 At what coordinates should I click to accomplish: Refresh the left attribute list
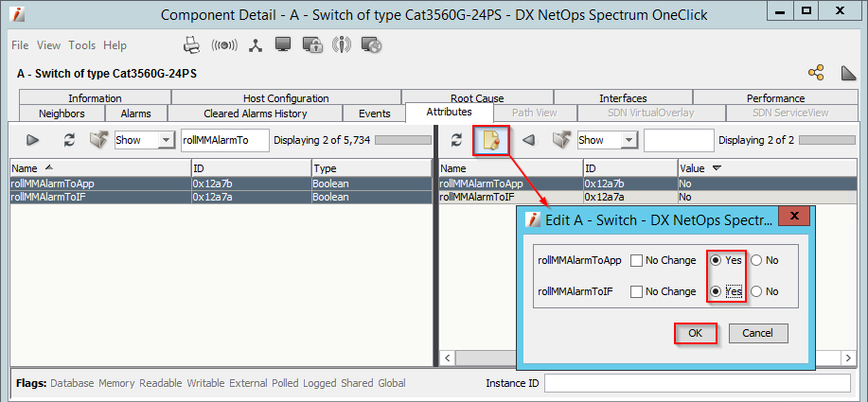click(69, 140)
